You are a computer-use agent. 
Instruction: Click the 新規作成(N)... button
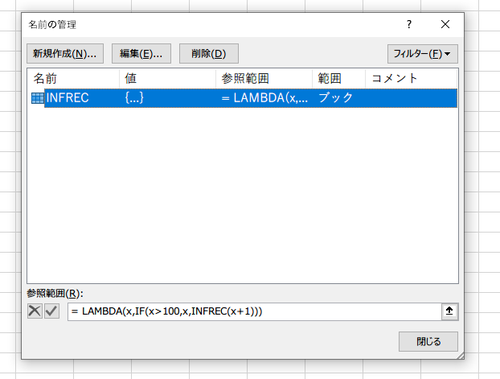pyautogui.click(x=65, y=53)
